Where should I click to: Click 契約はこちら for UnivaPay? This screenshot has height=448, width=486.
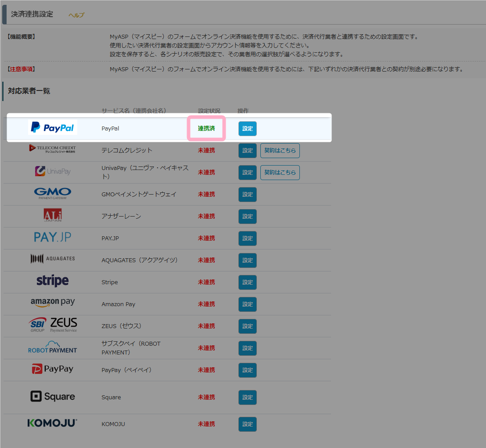coord(280,173)
